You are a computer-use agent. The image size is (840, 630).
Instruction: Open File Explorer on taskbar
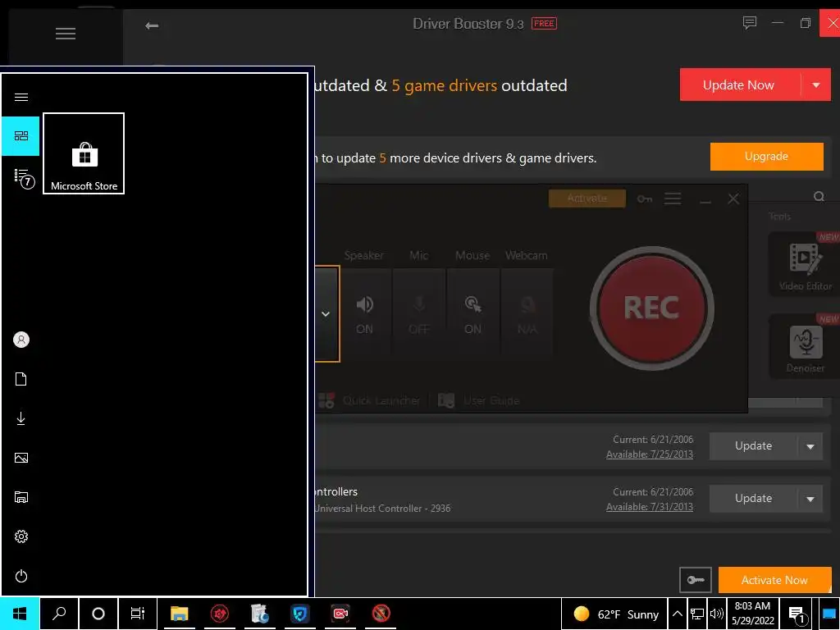tap(179, 614)
